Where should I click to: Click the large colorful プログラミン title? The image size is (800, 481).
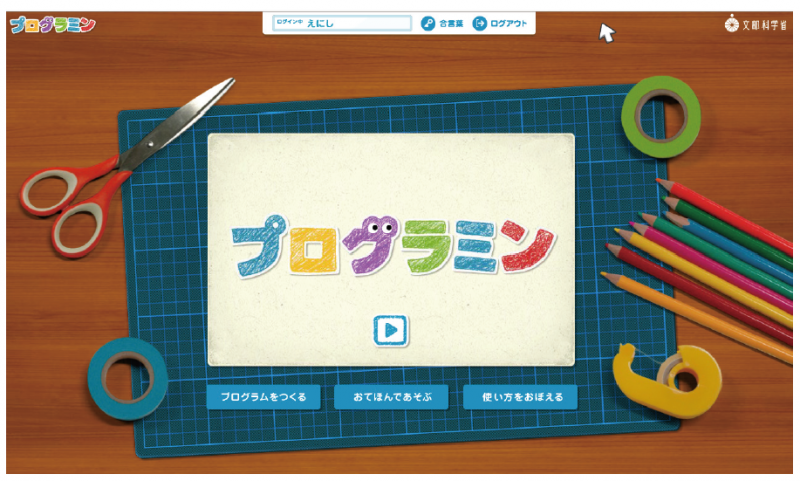393,247
